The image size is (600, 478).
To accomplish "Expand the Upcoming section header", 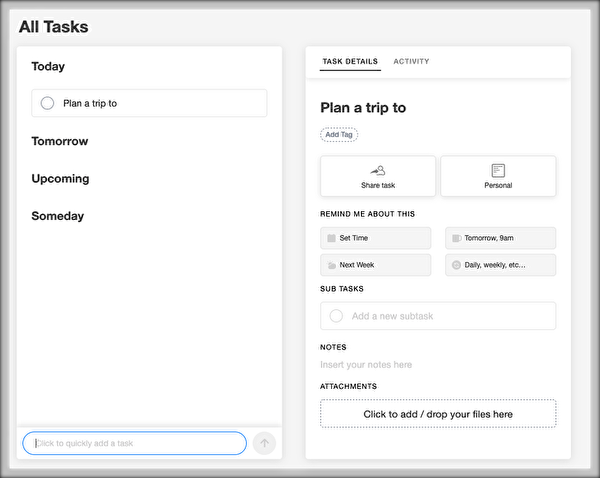I will tap(60, 179).
